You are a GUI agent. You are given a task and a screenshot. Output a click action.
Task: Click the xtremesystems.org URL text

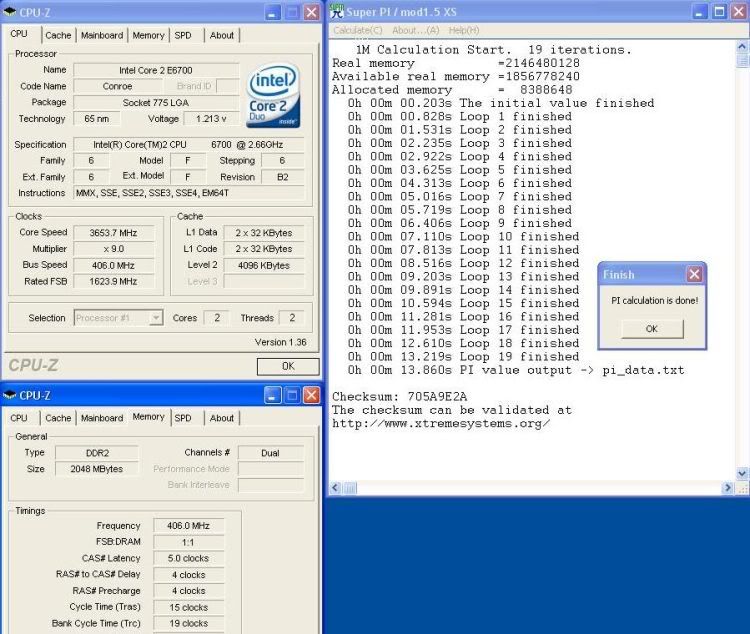point(441,423)
